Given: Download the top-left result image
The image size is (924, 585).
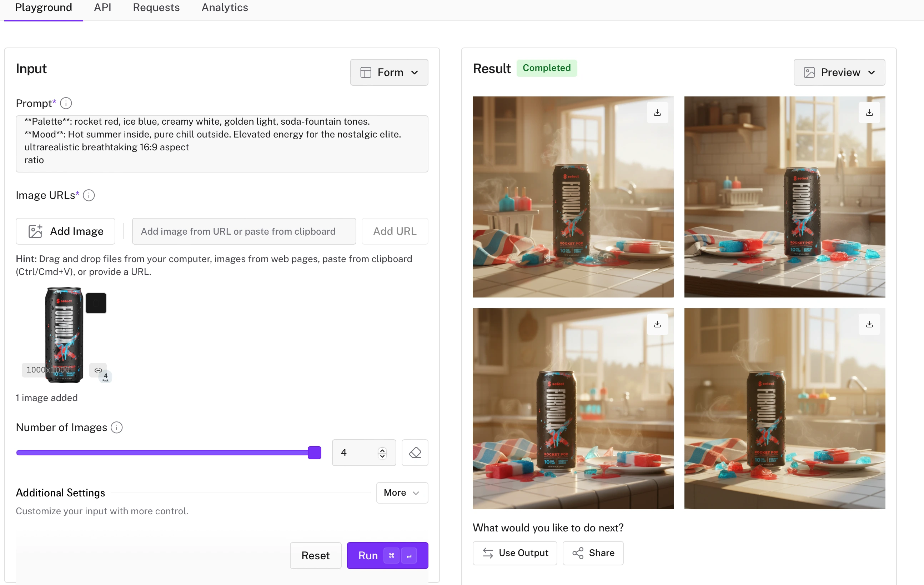Looking at the screenshot, I should [657, 112].
